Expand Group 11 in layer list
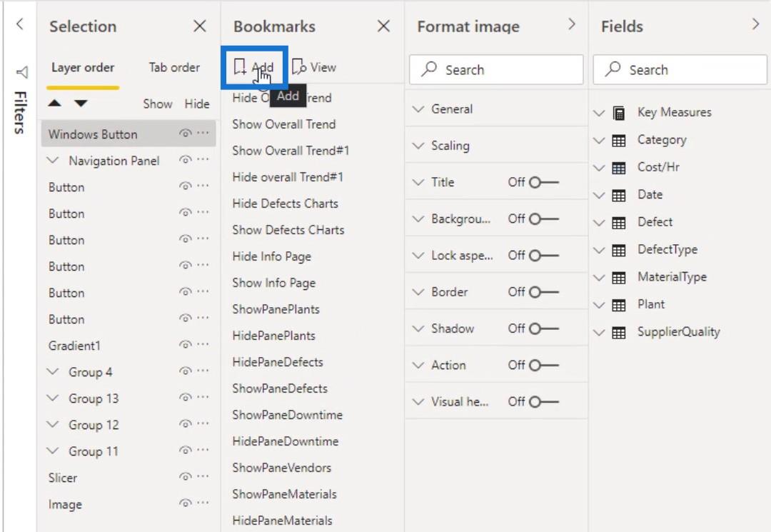The height and width of the screenshot is (532, 771). (x=53, y=451)
